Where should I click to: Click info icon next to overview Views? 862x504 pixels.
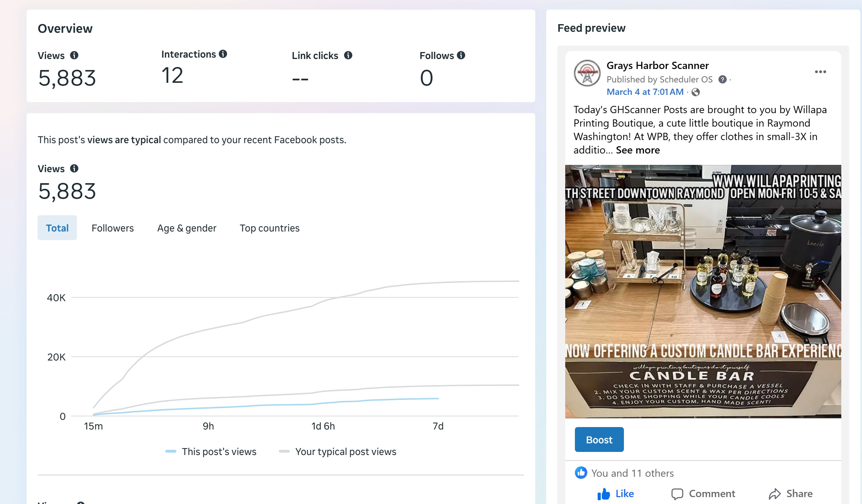[x=74, y=55]
